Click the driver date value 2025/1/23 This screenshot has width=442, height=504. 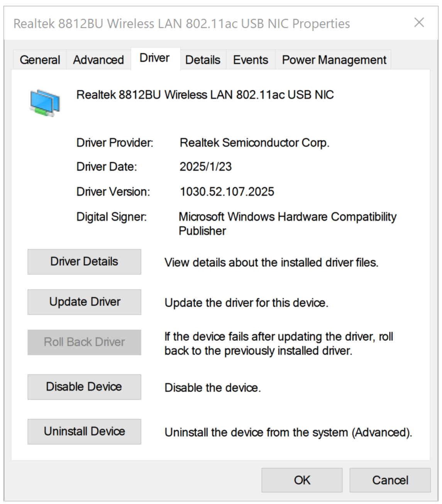tap(205, 167)
